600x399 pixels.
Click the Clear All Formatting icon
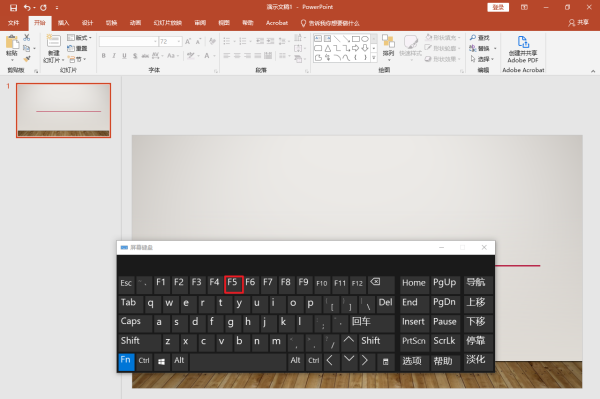coord(212,41)
